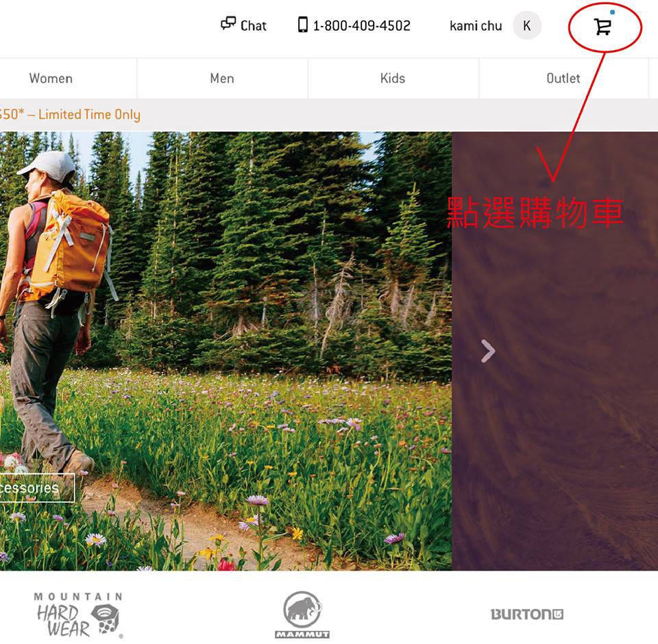Open the Women category menu
The height and width of the screenshot is (644, 658).
point(51,79)
